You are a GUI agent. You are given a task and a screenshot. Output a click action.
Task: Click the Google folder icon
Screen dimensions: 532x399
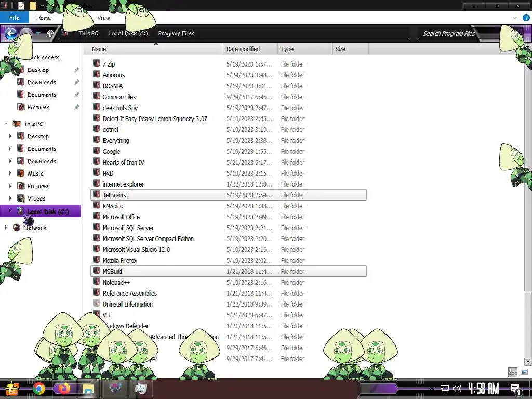[x=96, y=151]
